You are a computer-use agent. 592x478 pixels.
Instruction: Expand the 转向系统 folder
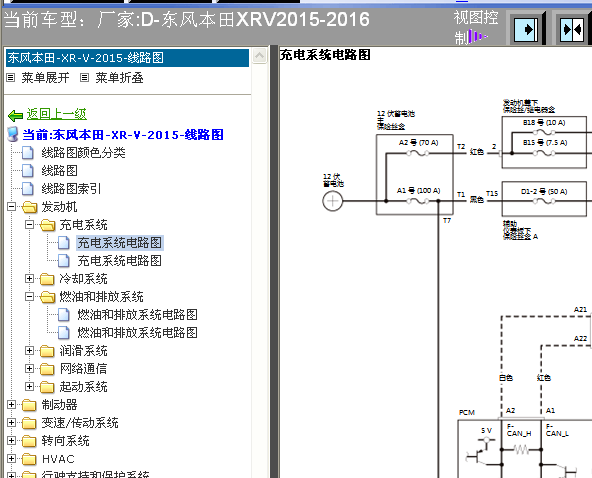(x=11, y=441)
